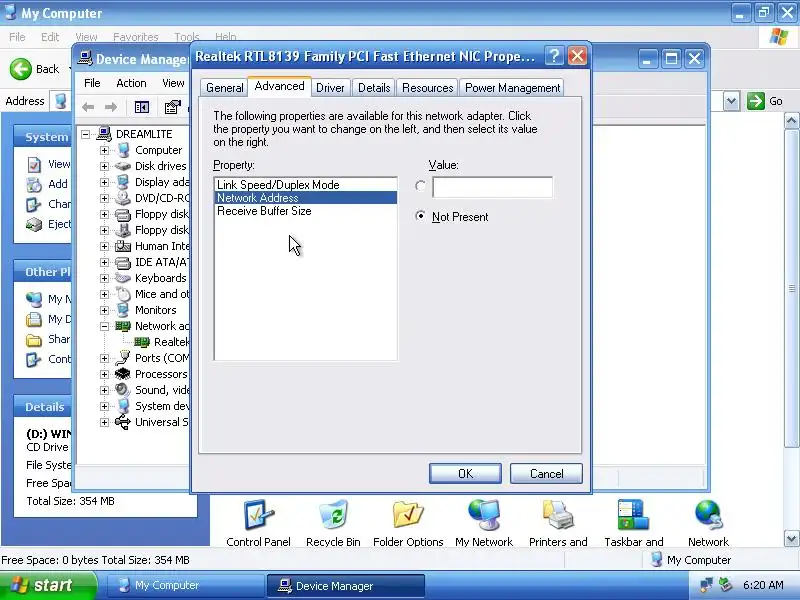800x600 pixels.
Task: Open Device Manager's File menu
Action: pos(92,83)
